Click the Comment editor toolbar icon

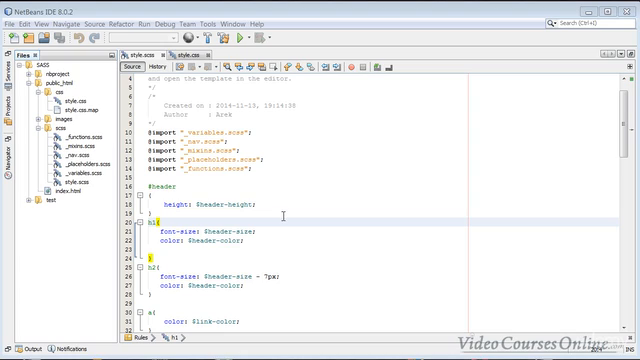coord(377,67)
